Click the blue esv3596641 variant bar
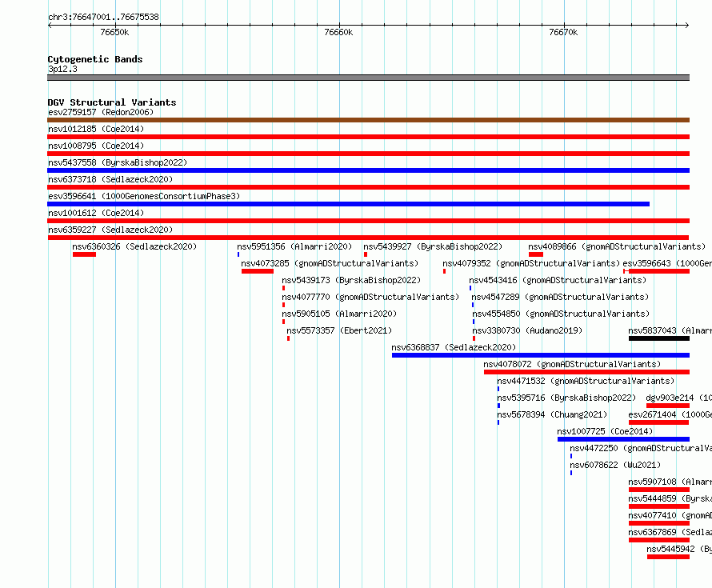 348,204
